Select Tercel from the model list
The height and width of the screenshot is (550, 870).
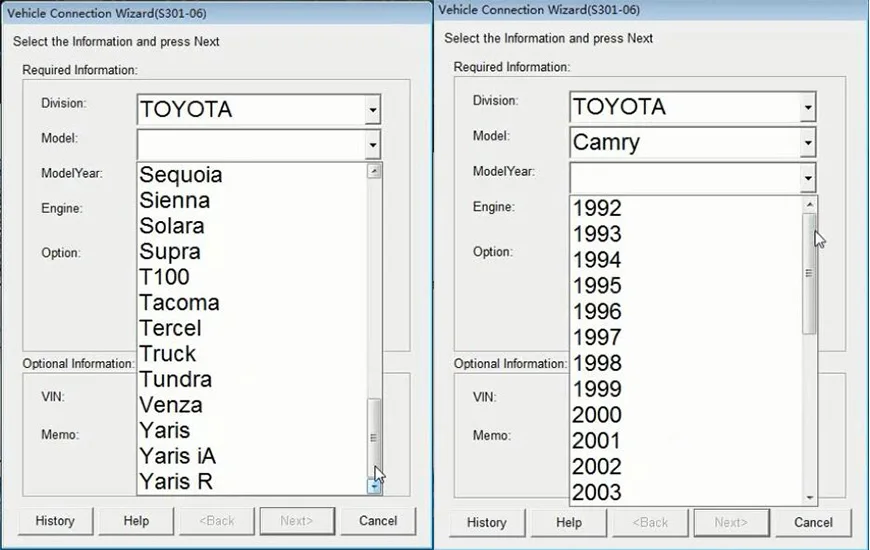pos(252,328)
